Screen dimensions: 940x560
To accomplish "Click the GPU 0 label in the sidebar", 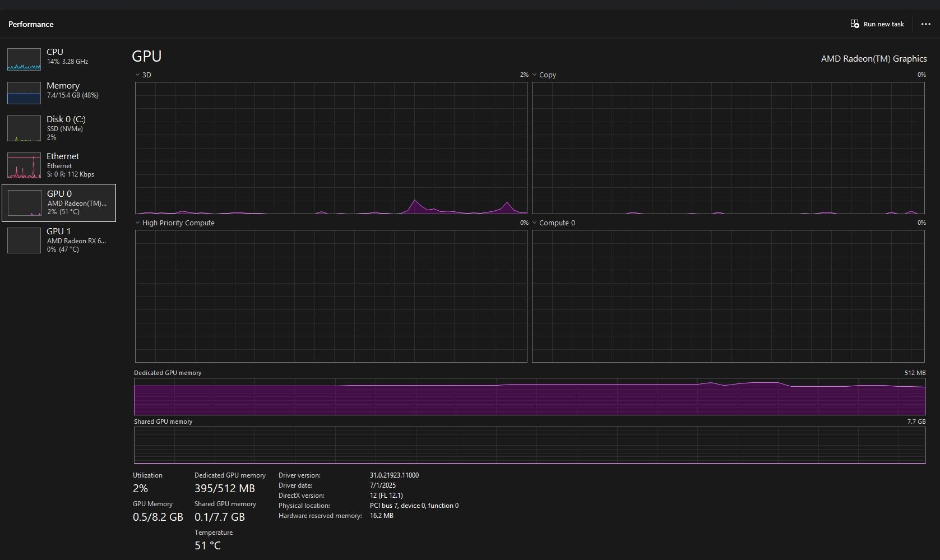I will tap(59, 193).
